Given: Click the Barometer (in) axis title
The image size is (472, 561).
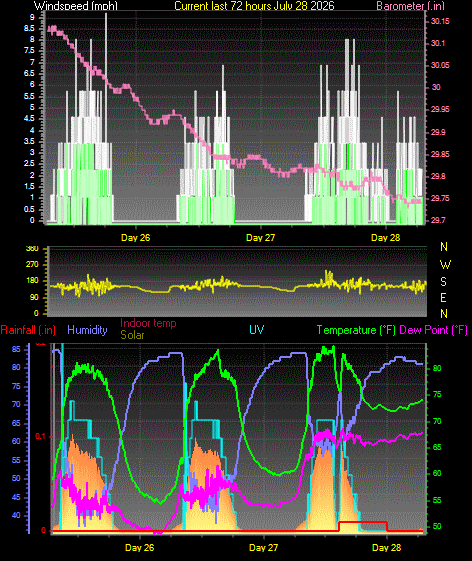Looking at the screenshot, I should 411,6.
